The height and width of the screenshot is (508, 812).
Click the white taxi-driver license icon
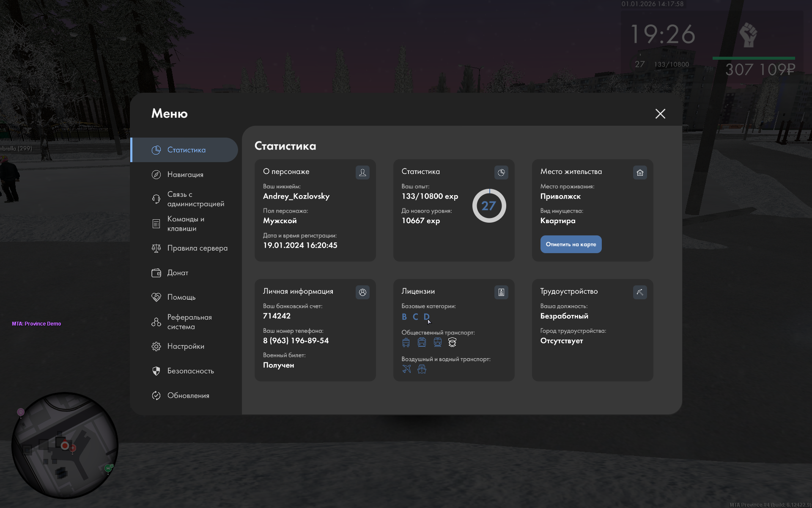coord(452,342)
